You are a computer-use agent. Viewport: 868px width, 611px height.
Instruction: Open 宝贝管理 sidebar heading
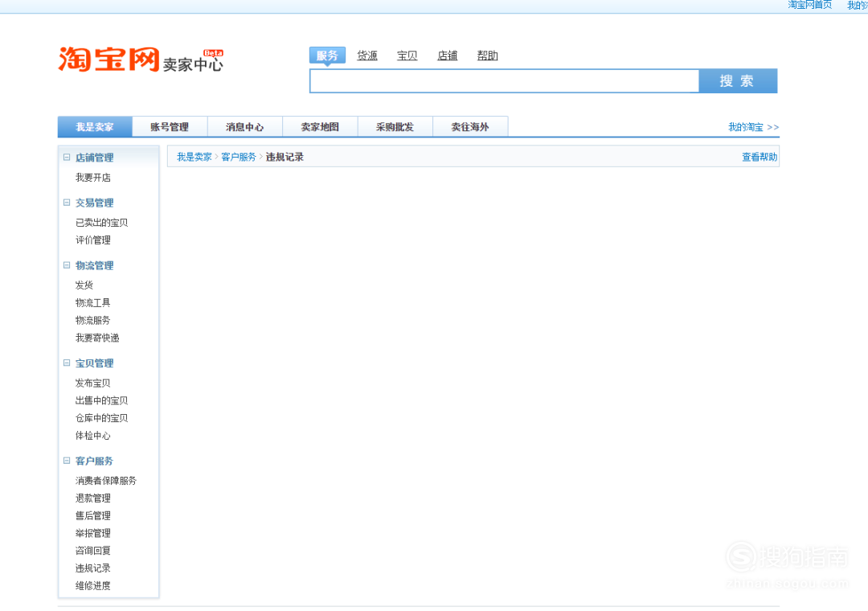[94, 363]
